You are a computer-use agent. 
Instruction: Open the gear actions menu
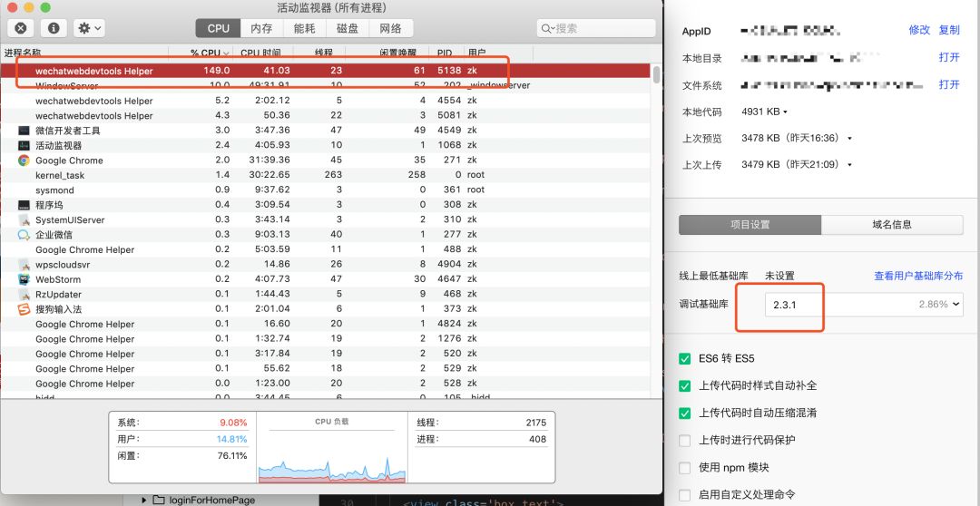89,28
